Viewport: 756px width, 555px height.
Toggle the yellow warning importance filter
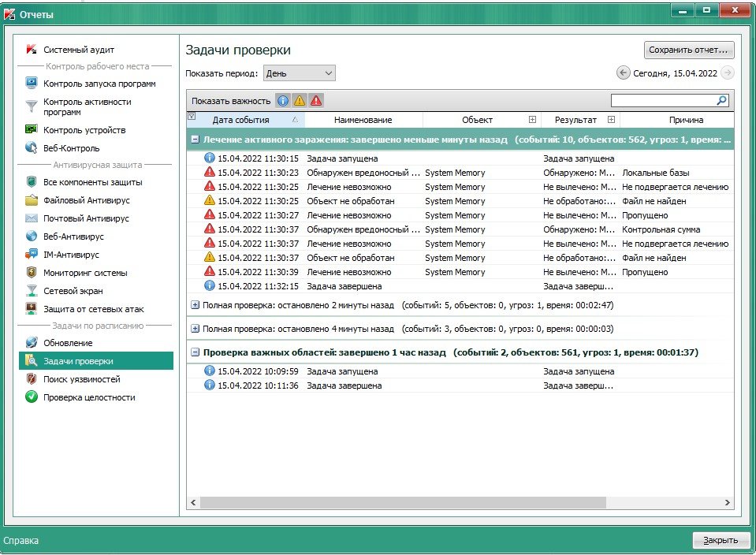tap(300, 101)
